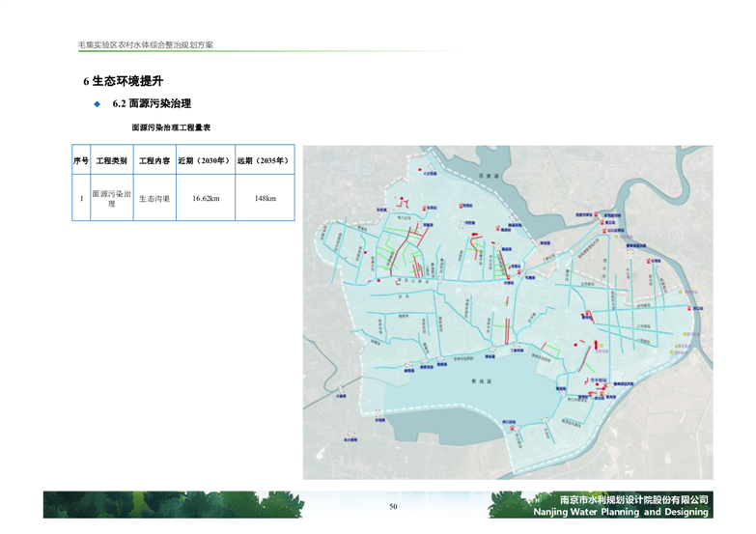Click the 148km value in the table
The image size is (756, 534).
(x=265, y=199)
